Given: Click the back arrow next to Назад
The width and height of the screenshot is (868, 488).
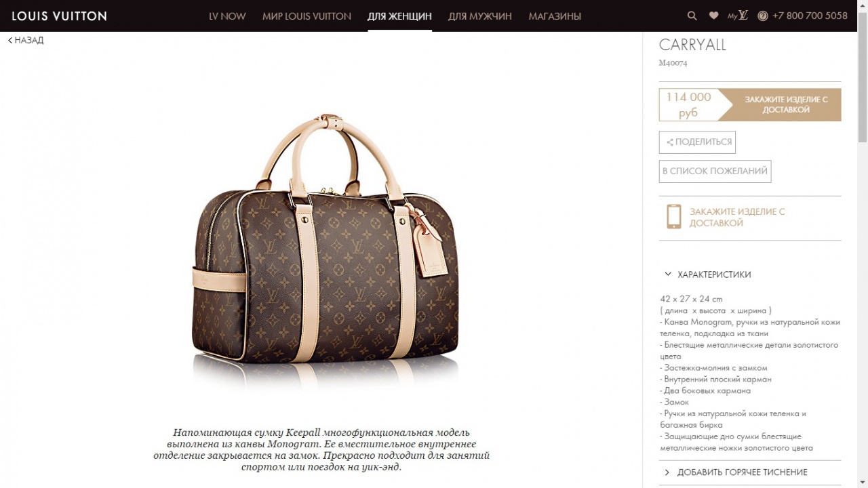Looking at the screenshot, I should 10,40.
